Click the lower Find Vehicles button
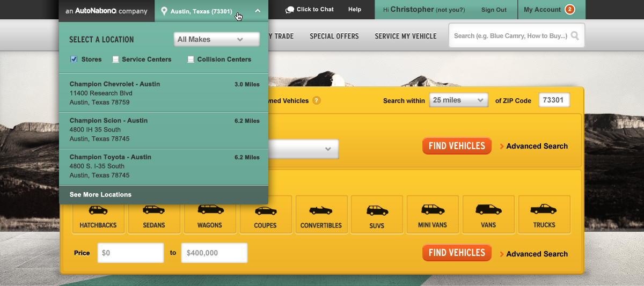Screen dimensions: 644x286 [x=457, y=253]
